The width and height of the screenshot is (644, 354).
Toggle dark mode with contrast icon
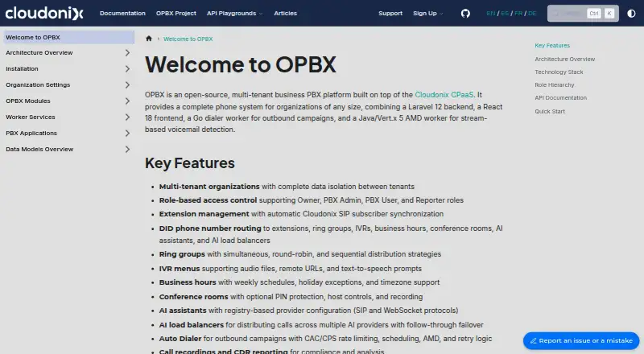(631, 14)
